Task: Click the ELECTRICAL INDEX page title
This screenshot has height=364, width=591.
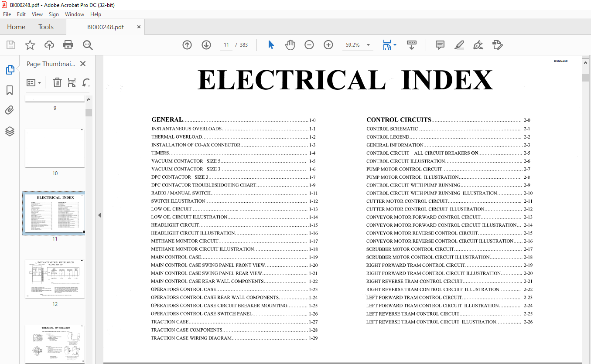Action: pyautogui.click(x=345, y=80)
